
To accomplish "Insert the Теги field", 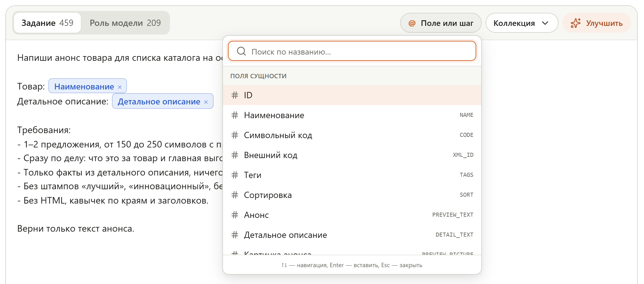I will coord(352,175).
